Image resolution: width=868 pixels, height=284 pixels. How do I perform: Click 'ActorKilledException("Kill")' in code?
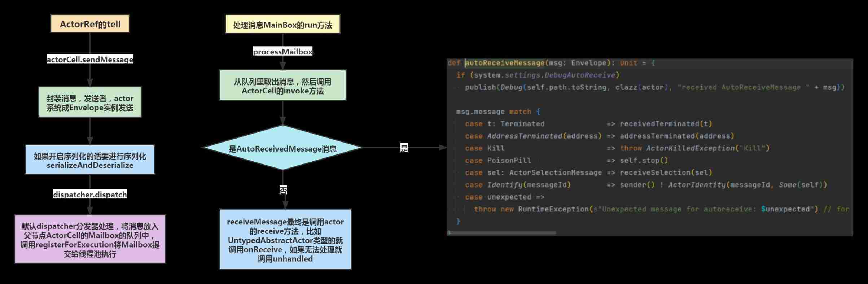(708, 148)
